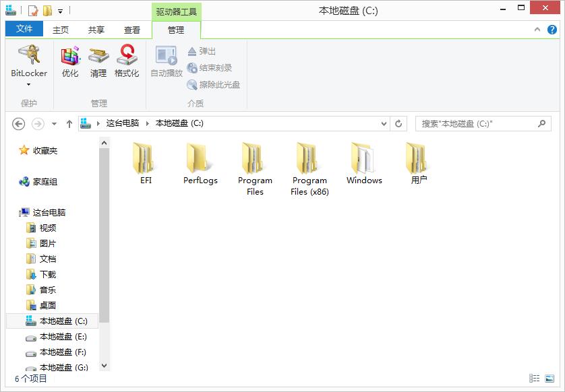Open the help question mark icon

point(552,30)
